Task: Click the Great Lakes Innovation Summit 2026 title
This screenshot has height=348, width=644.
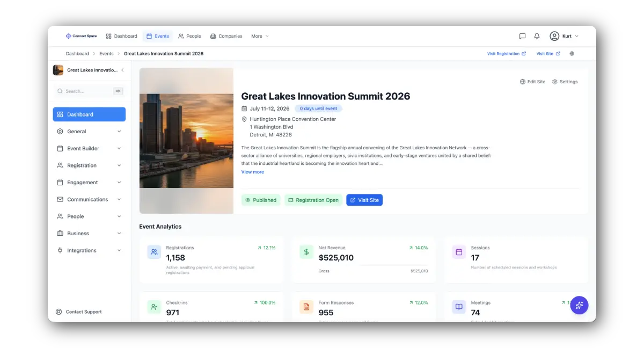Action: (x=326, y=97)
